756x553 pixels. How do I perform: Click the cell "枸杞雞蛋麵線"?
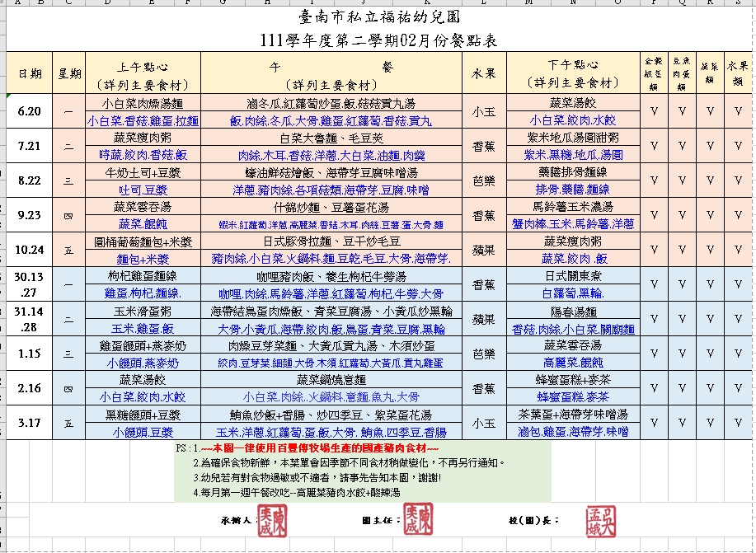point(143,276)
